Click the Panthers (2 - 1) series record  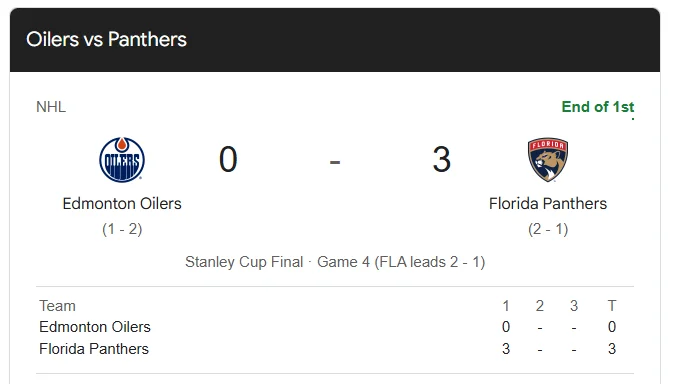[548, 229]
